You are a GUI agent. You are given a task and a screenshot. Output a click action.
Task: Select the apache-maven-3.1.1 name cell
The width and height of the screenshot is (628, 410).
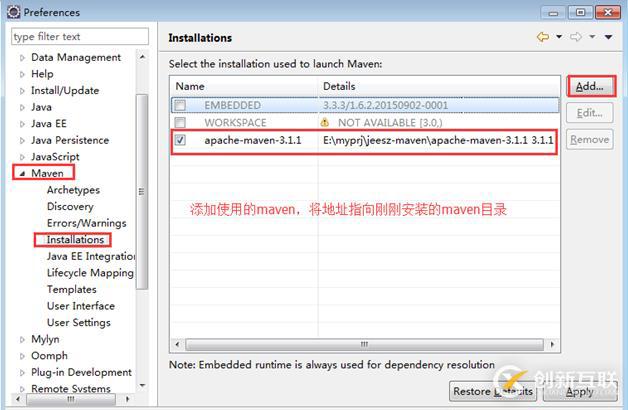[x=253, y=140]
